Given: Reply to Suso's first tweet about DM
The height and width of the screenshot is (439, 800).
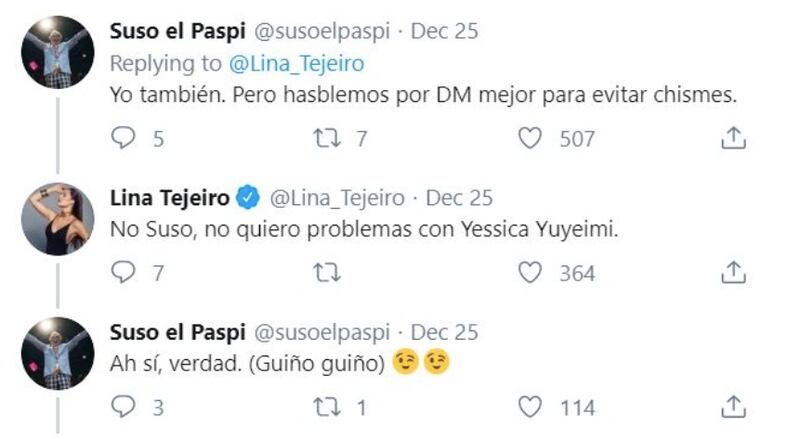Looking at the screenshot, I should pyautogui.click(x=123, y=138).
